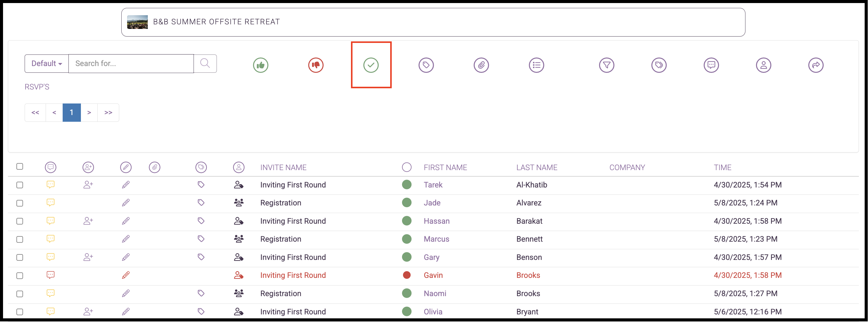Open Hassan guest link
Image resolution: width=868 pixels, height=322 pixels.
436,221
